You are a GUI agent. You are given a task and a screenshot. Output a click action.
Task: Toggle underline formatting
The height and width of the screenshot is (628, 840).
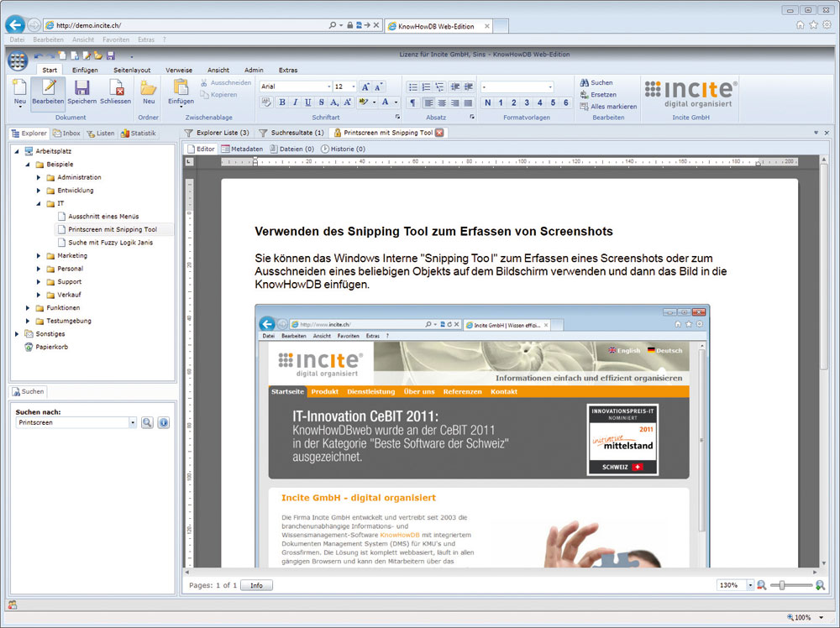pyautogui.click(x=308, y=102)
